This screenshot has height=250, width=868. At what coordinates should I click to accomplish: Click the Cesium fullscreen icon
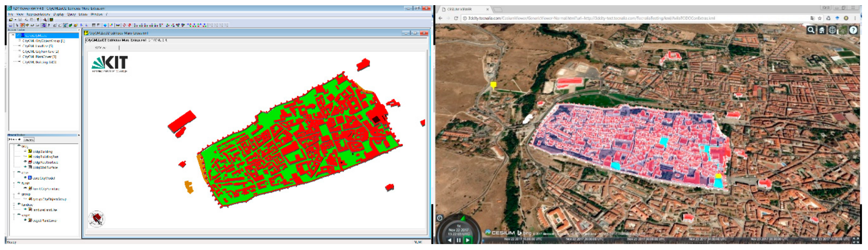[x=856, y=240]
